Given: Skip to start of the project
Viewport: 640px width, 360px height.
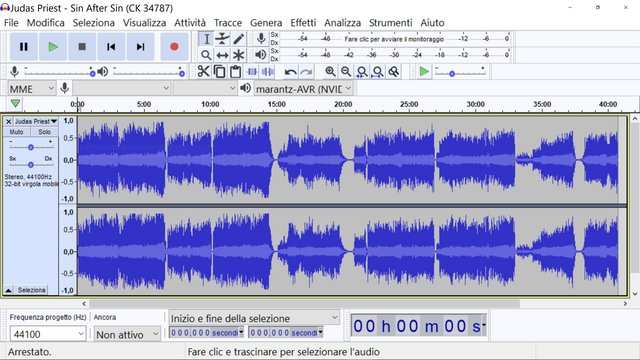Looking at the screenshot, I should pyautogui.click(x=111, y=47).
